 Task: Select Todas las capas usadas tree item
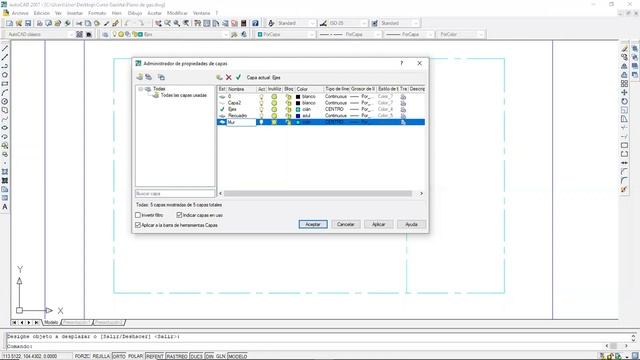coord(184,95)
